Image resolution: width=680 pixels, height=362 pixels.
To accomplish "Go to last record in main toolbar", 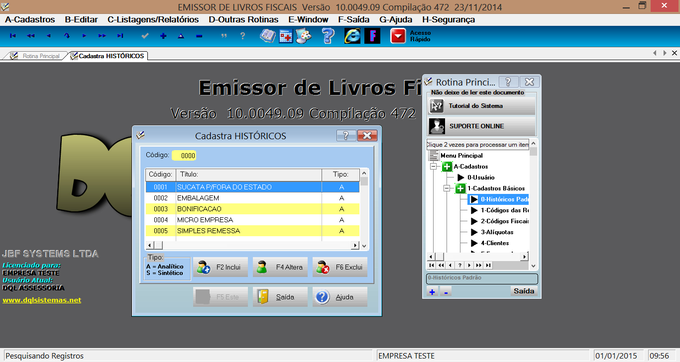I will (120, 36).
